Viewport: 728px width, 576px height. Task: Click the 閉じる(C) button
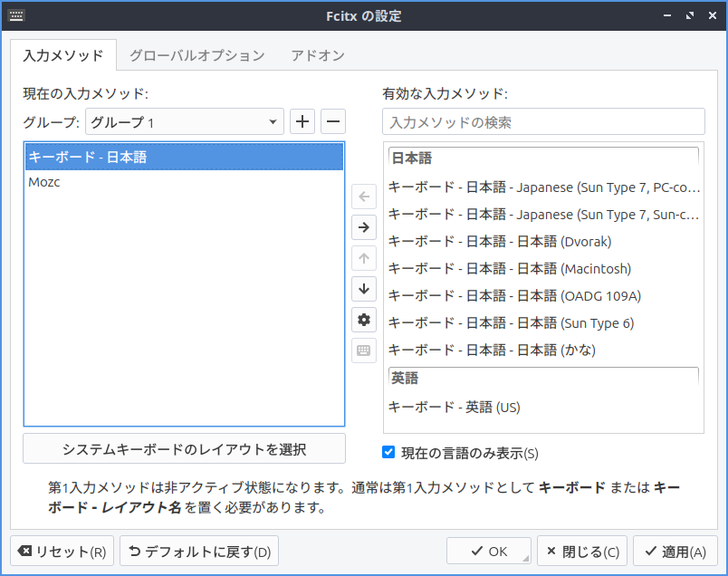point(582,551)
